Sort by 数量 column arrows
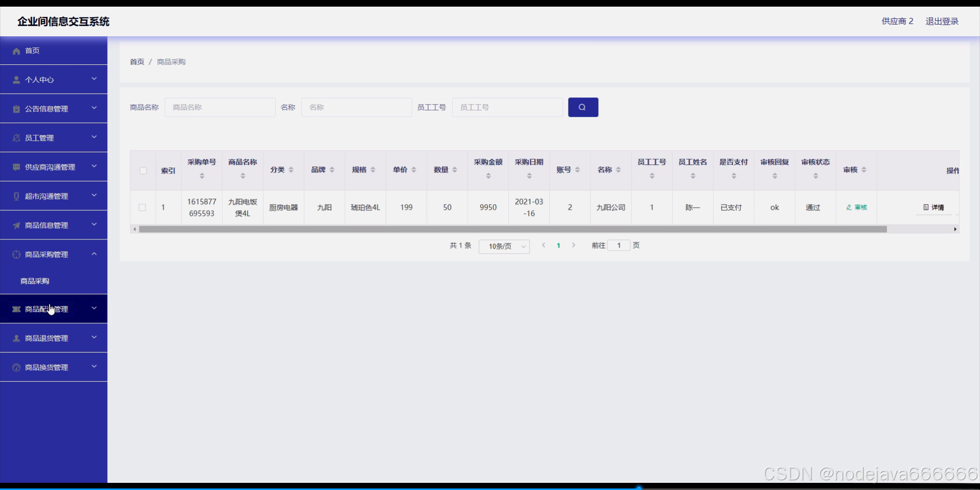980x490 pixels. (x=454, y=170)
